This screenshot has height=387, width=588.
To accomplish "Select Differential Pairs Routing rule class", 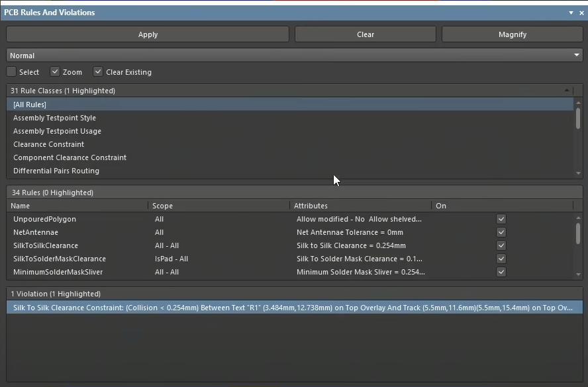I will point(56,171).
